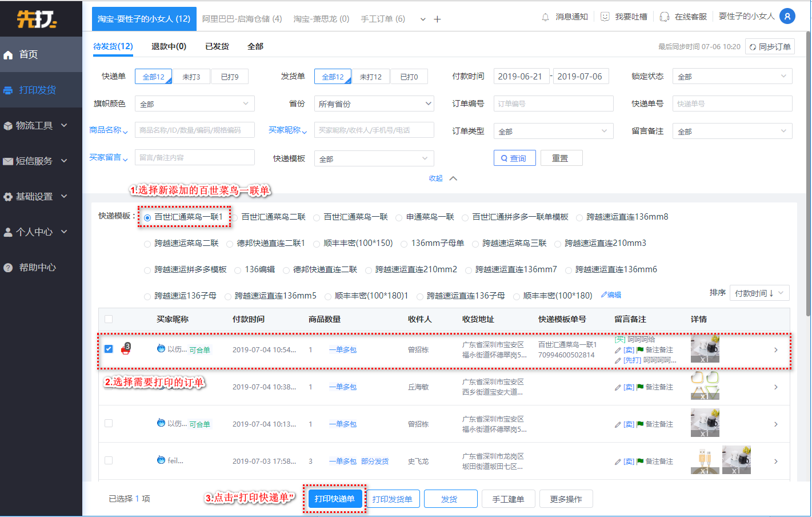Select 136mm子母单 template radio
The height and width of the screenshot is (517, 812).
tap(404, 244)
